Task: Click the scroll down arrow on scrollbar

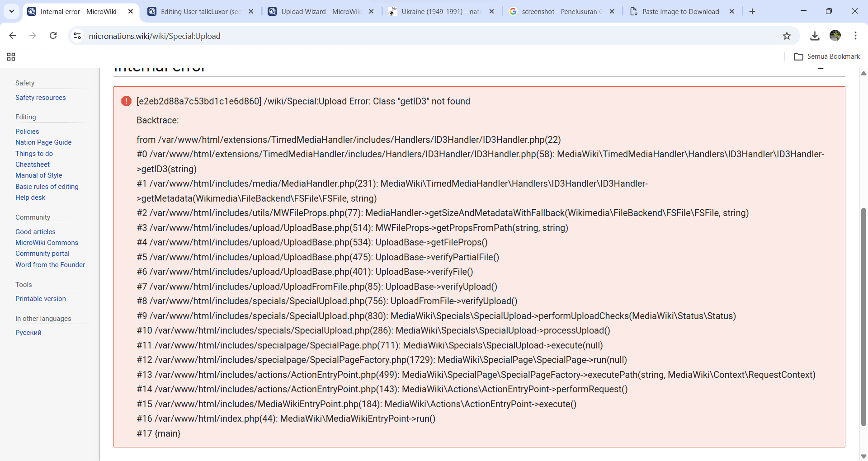Action: (x=863, y=456)
